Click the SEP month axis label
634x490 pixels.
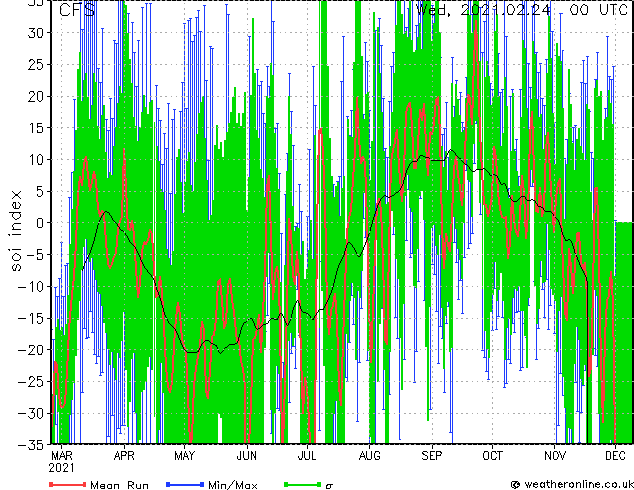pos(432,456)
